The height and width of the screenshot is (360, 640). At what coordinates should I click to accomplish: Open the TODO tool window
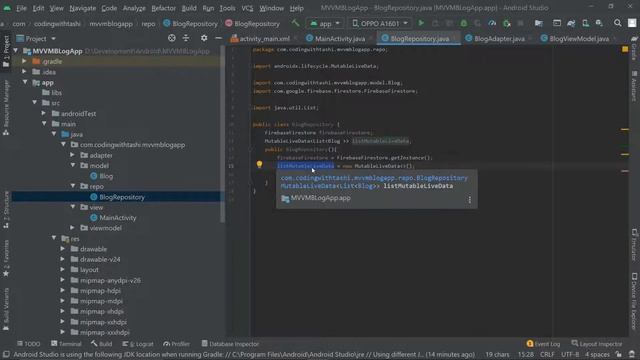(29, 344)
